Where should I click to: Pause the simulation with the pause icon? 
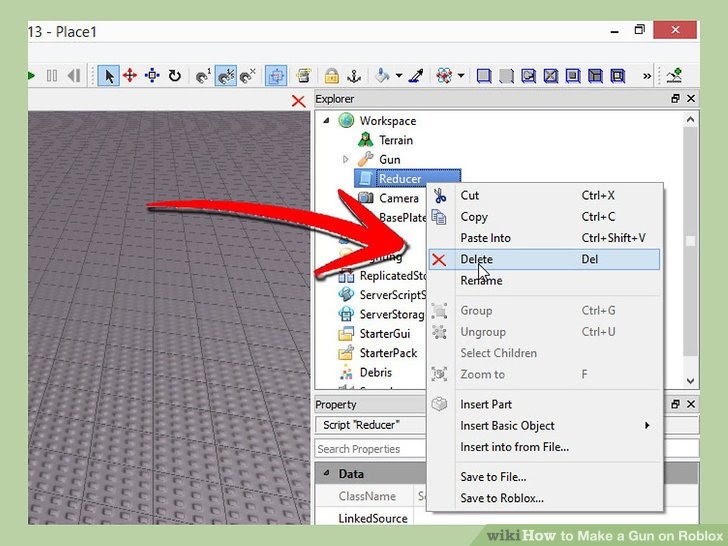(52, 76)
